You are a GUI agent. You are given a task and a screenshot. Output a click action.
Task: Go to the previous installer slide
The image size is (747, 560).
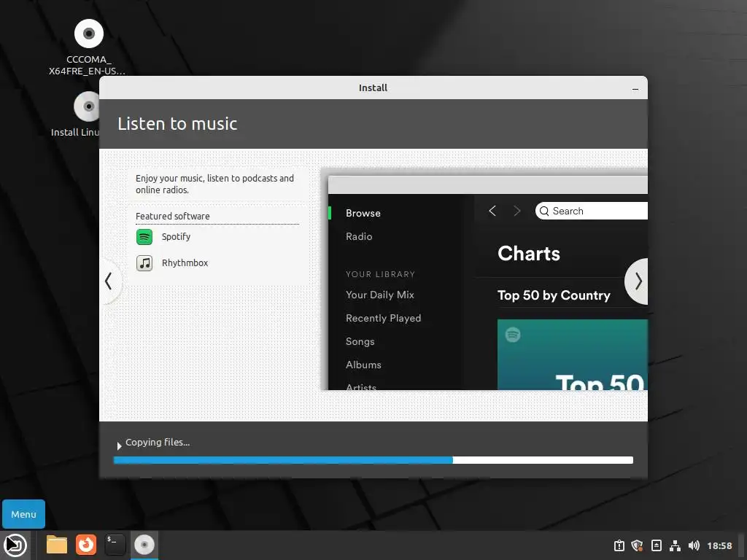pos(109,281)
